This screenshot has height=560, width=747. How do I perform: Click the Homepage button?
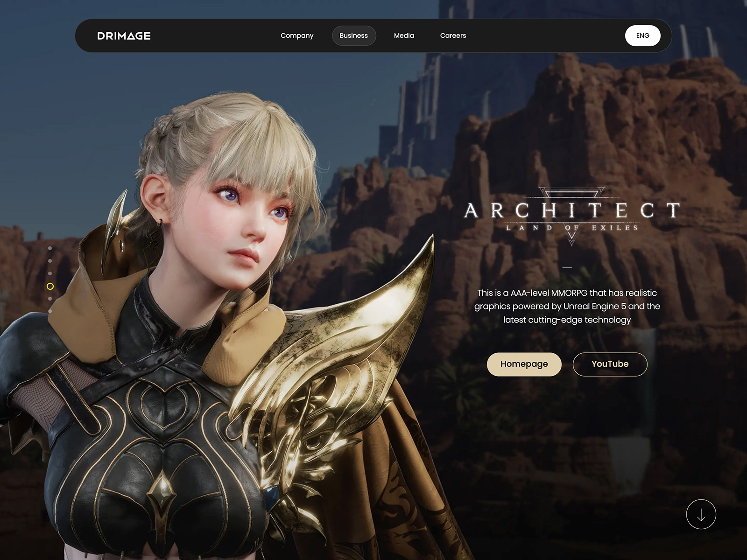(x=524, y=364)
